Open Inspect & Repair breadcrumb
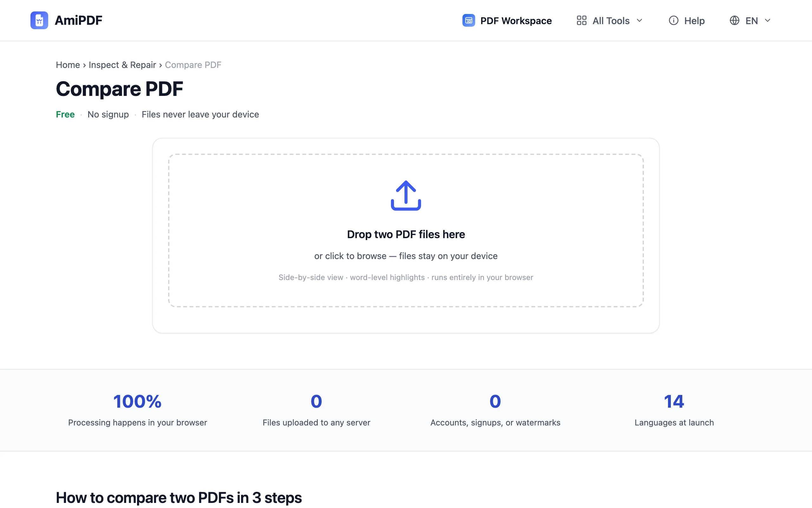This screenshot has width=812, height=508. [x=122, y=65]
